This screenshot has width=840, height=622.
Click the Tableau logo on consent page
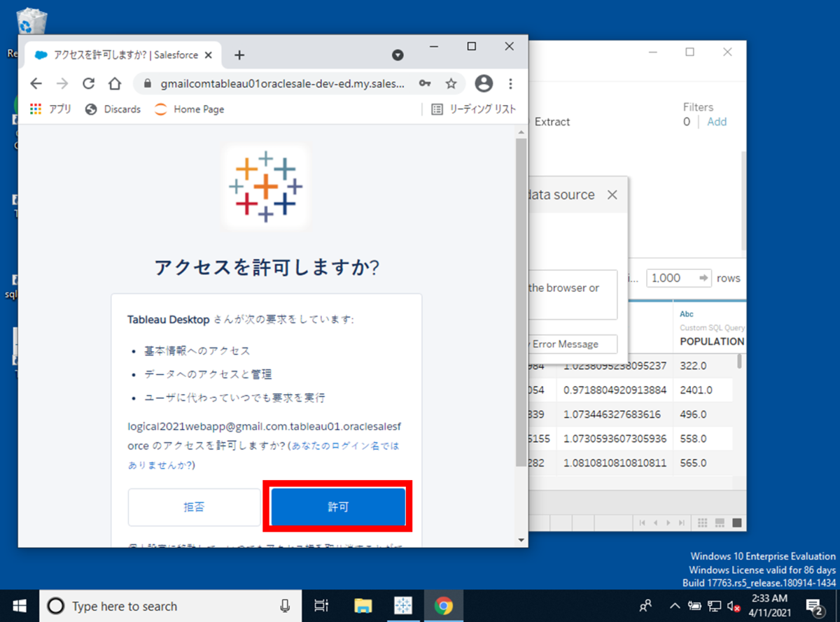pyautogui.click(x=265, y=187)
